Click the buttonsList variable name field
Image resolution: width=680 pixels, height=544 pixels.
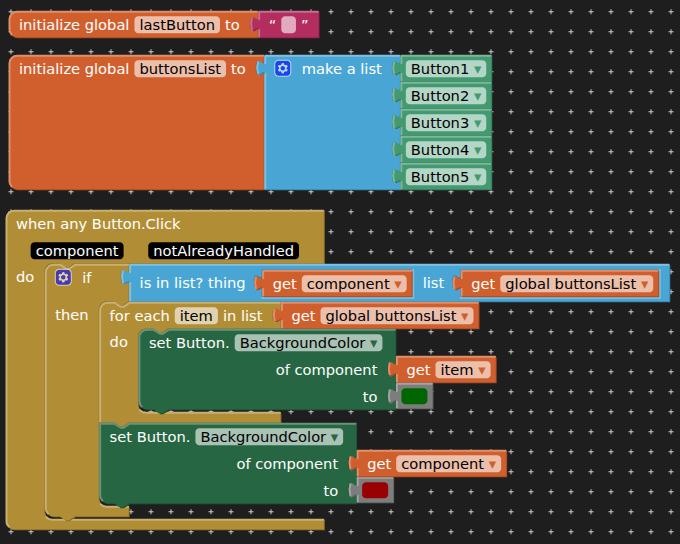180,69
